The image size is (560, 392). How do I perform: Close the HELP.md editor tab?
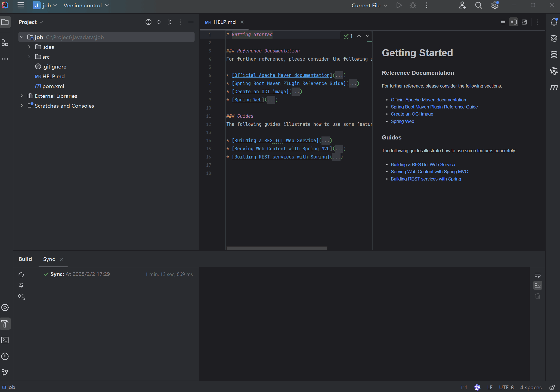242,22
